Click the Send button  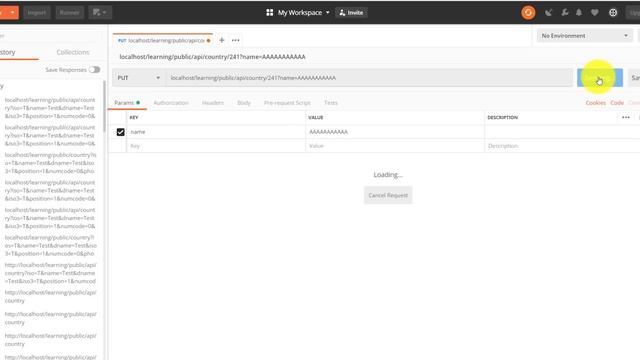coord(600,78)
